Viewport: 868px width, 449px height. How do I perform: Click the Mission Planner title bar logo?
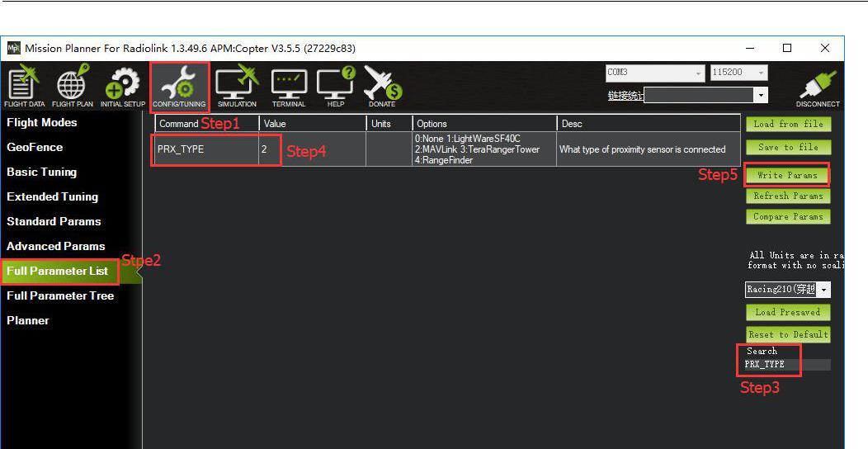pyautogui.click(x=13, y=48)
